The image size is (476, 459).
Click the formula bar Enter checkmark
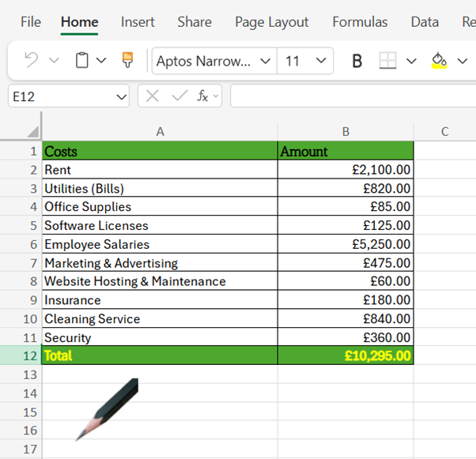(179, 96)
